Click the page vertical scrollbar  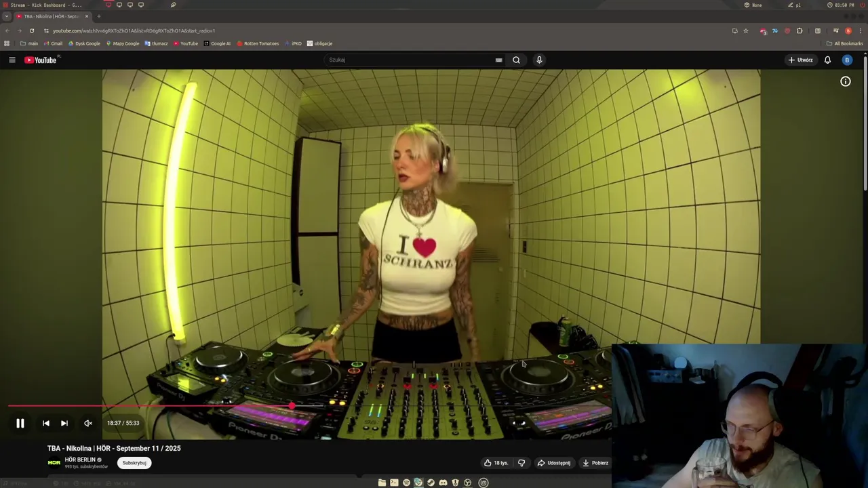click(x=865, y=122)
